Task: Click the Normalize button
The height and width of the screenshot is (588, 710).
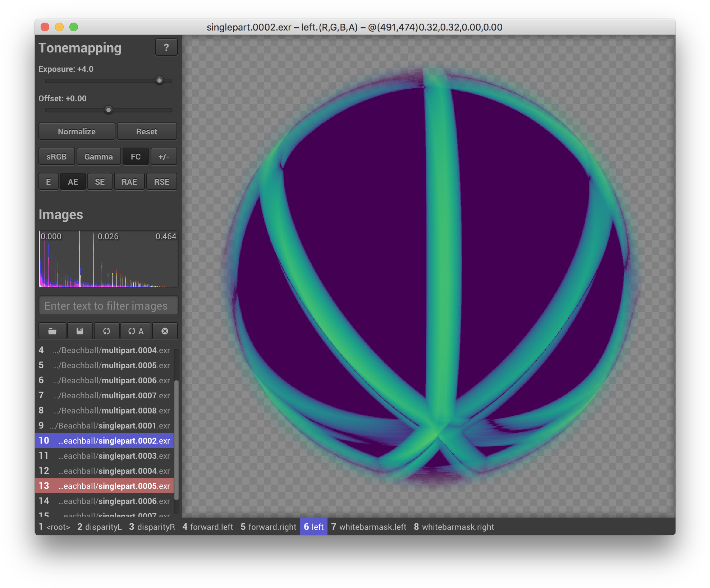Action: click(77, 131)
